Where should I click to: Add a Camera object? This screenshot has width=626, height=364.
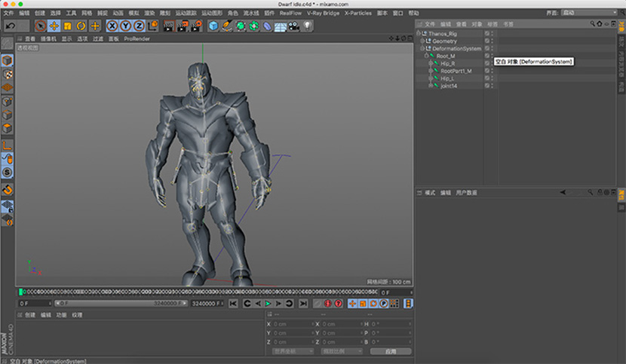[294, 26]
